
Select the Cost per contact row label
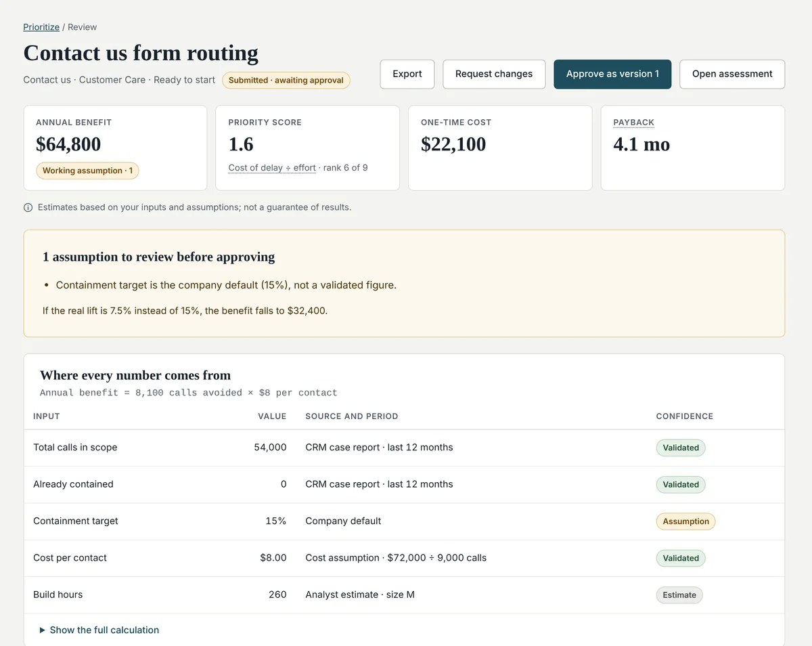[70, 558]
